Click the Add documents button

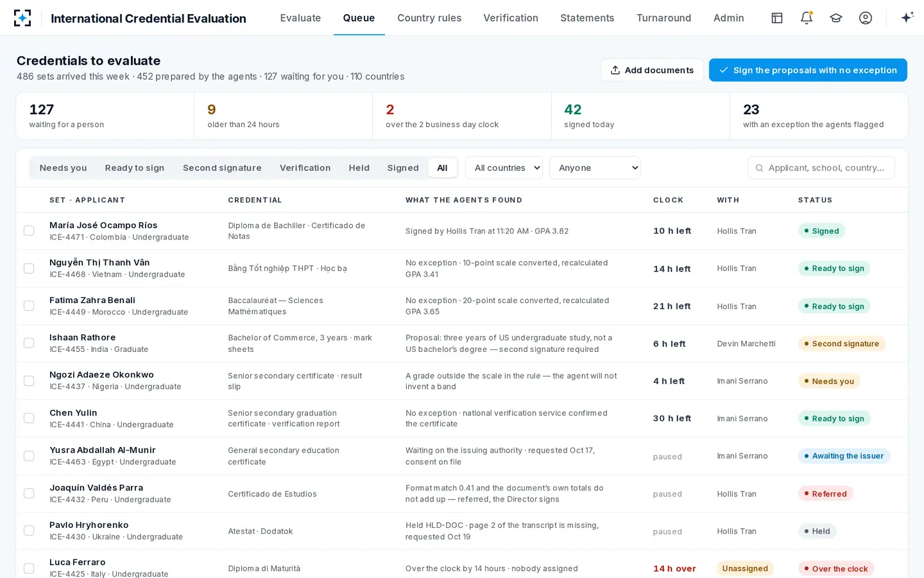652,70
